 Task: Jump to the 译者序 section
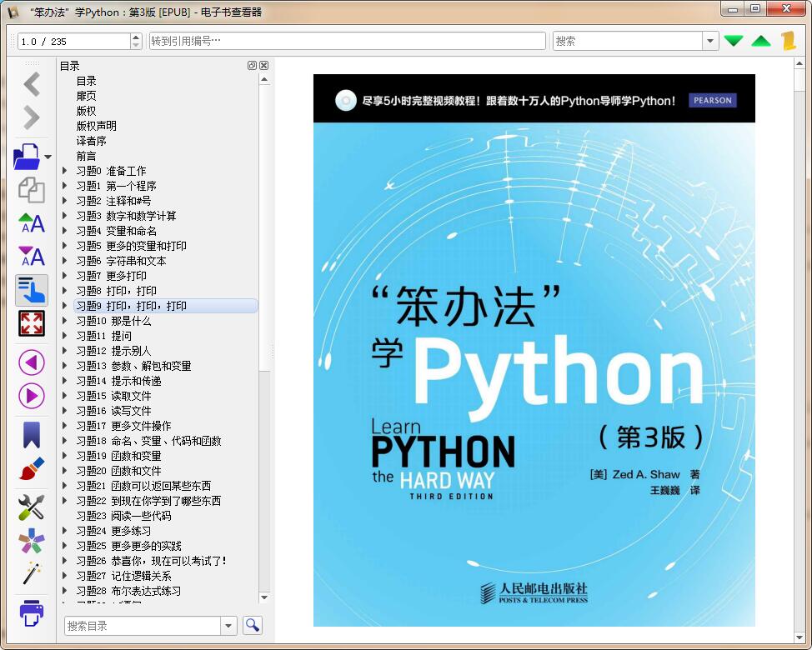(91, 141)
